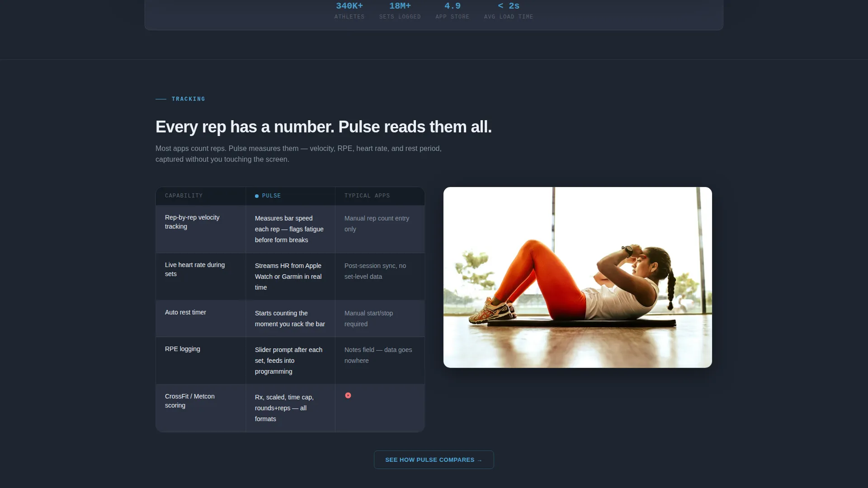Select the 340K+ athletes stat
The height and width of the screenshot is (488, 868).
coord(349,11)
